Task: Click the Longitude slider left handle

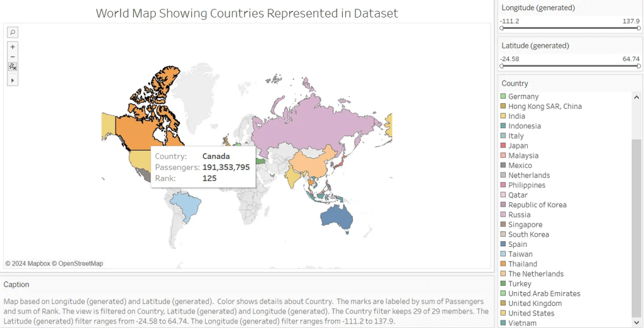Action: click(502, 29)
